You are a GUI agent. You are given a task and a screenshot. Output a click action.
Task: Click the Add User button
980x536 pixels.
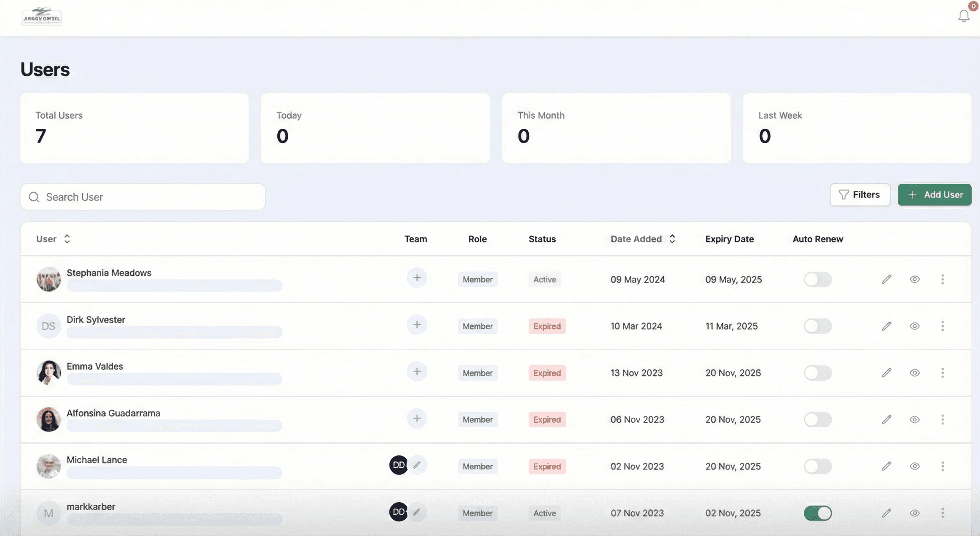[934, 194]
